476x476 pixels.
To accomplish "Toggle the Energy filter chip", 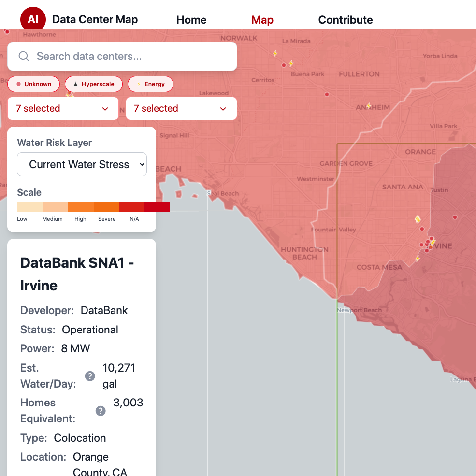I will click(x=151, y=84).
